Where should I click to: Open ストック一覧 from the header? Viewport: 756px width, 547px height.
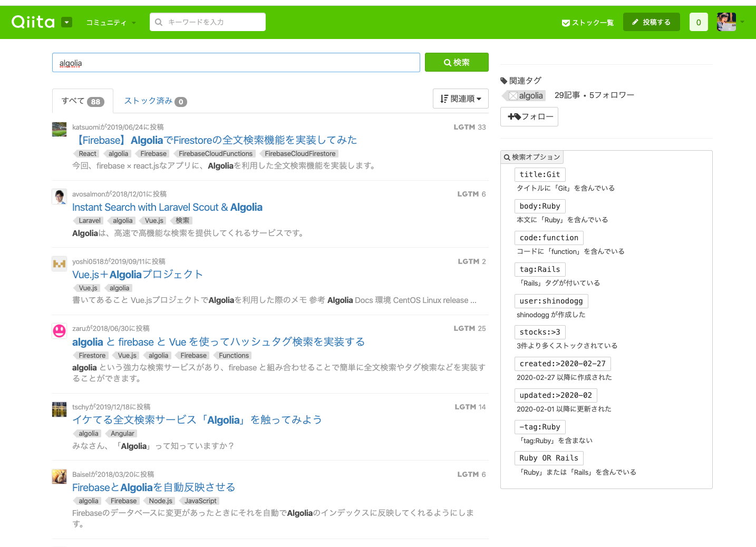pos(588,23)
